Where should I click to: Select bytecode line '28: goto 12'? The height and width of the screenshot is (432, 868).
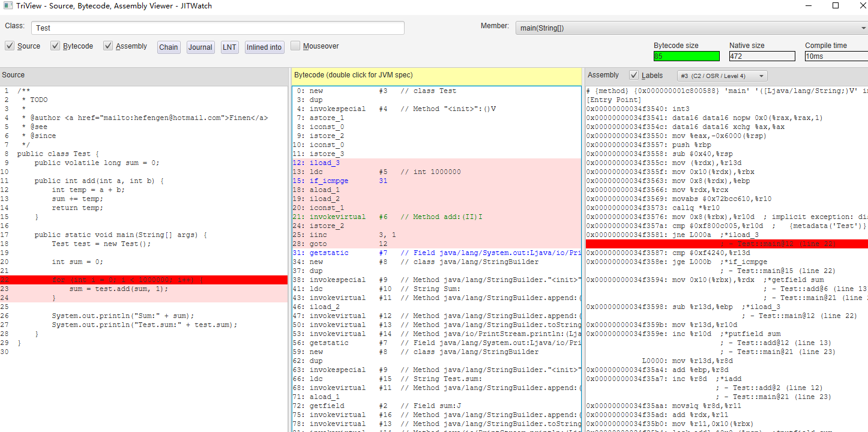pos(436,244)
